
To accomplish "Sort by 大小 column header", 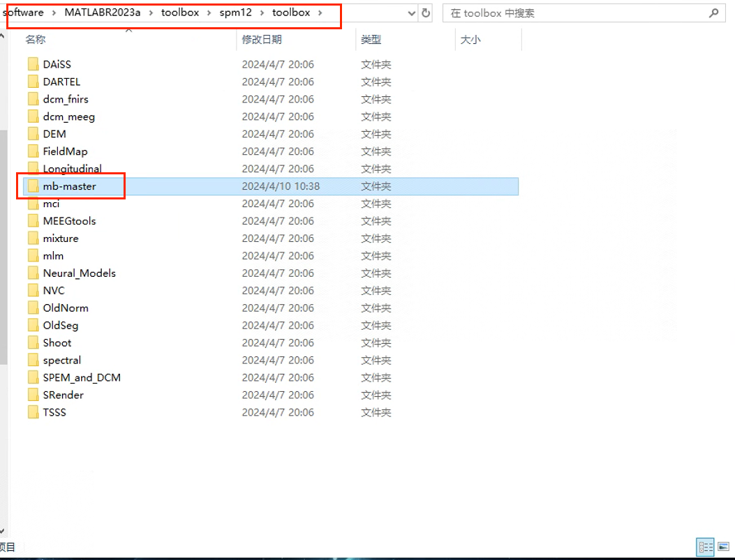I will [470, 39].
